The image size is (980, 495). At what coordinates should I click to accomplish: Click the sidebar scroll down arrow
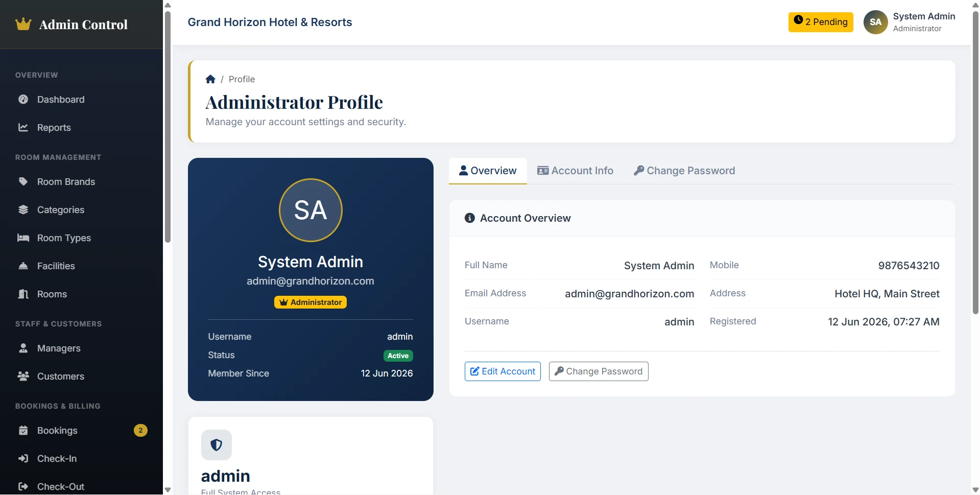coord(168,490)
